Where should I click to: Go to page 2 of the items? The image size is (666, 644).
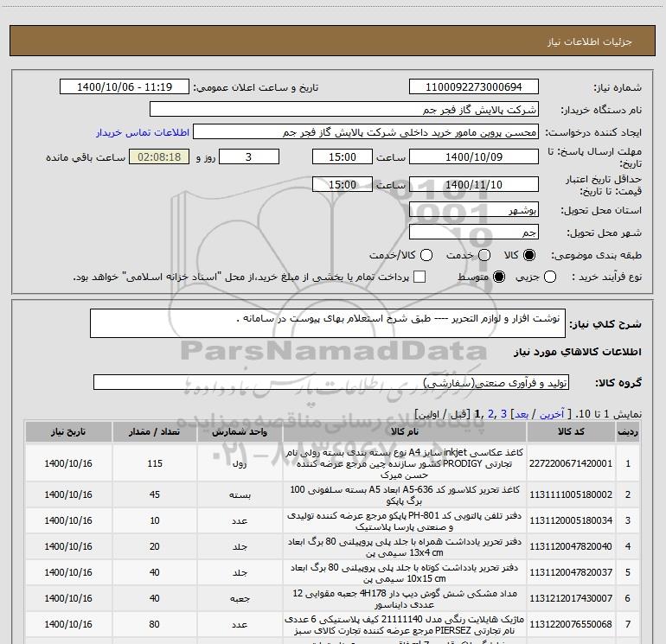click(x=491, y=414)
